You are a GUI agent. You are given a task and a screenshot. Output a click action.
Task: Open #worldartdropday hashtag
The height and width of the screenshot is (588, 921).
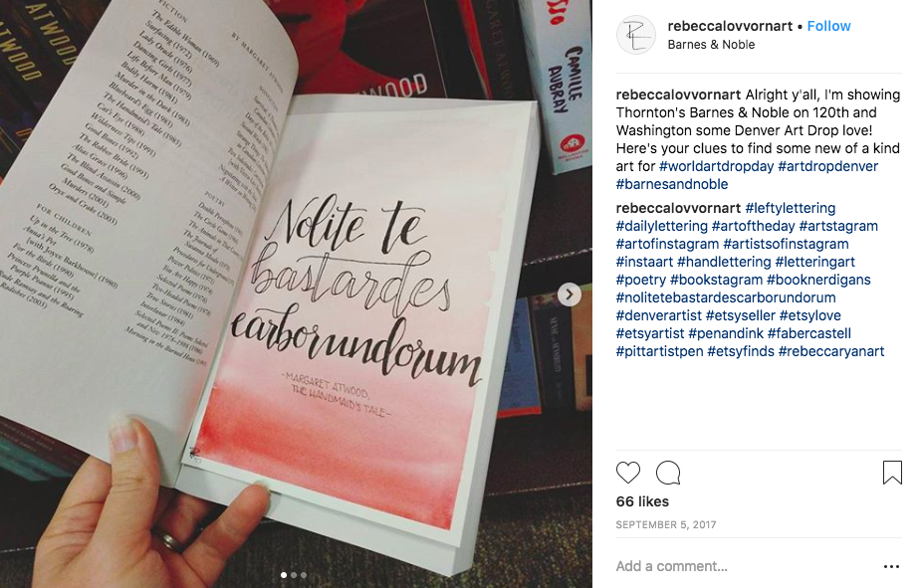point(716,166)
